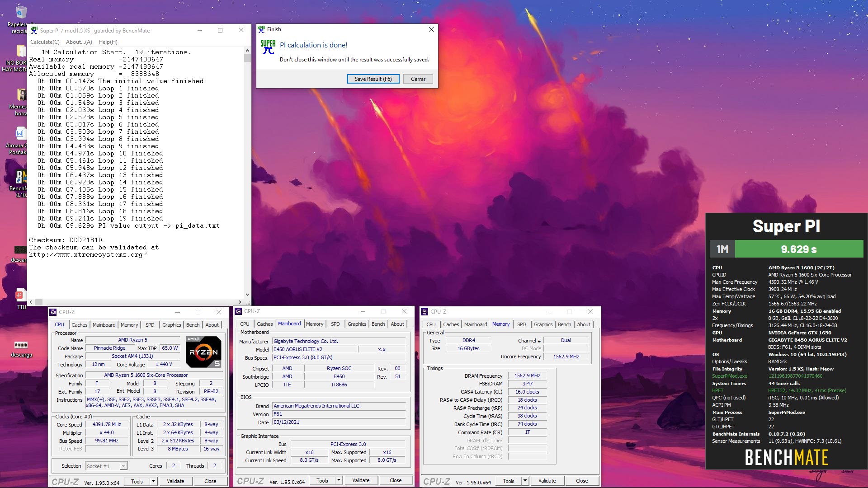Expand Tools arrow in right CPU-Z window
Image resolution: width=868 pixels, height=488 pixels.
click(x=525, y=481)
